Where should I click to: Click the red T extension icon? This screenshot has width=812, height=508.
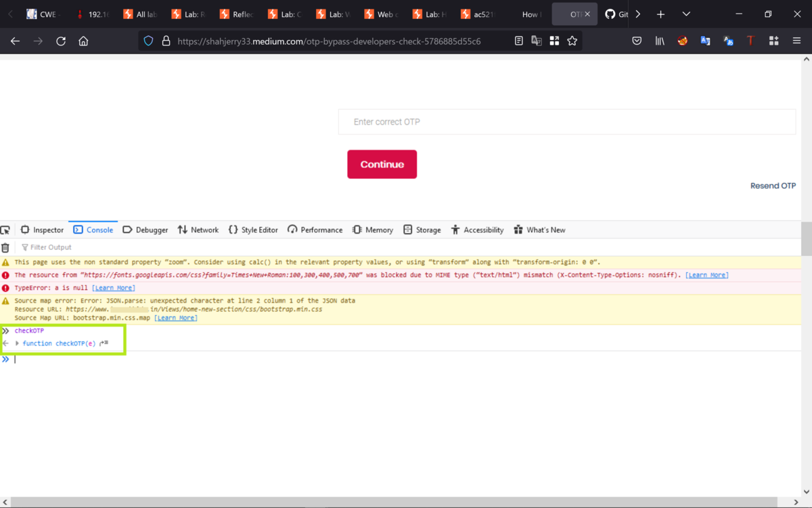750,41
